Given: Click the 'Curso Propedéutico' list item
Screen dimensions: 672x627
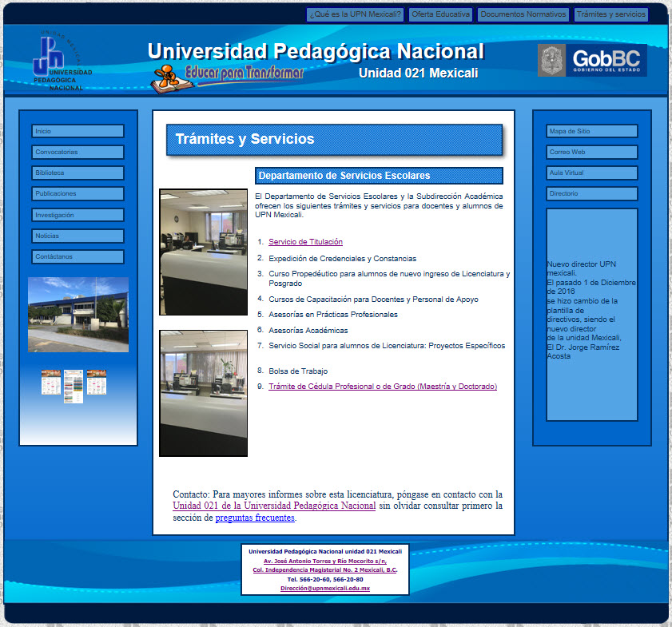Looking at the screenshot, I should 389,279.
